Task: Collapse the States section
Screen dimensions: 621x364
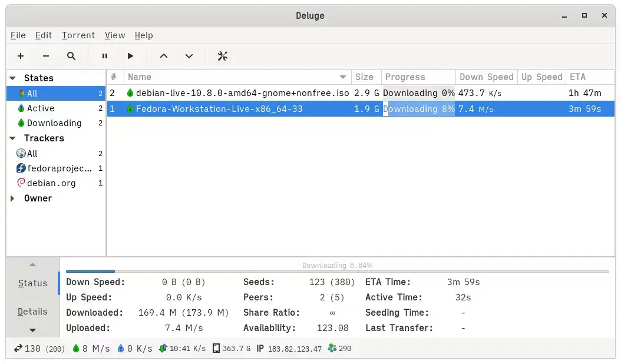Action: pyautogui.click(x=13, y=78)
